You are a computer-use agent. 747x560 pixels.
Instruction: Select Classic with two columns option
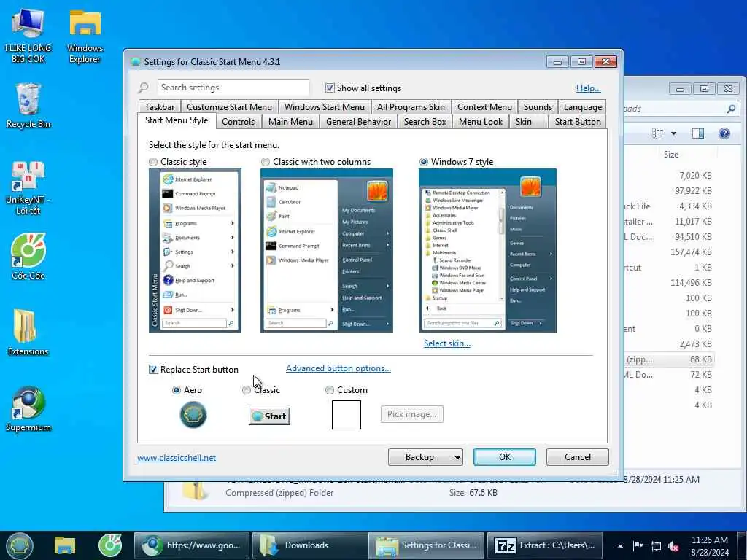point(266,162)
